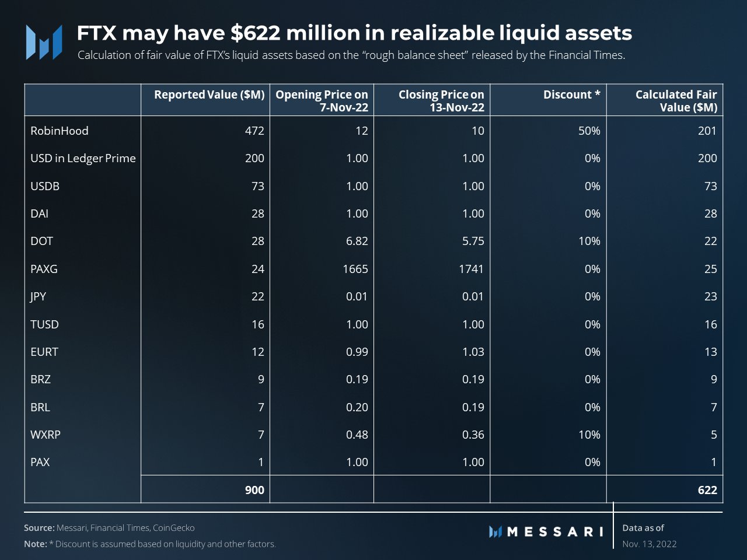Click RobinHood reported value 472
The width and height of the screenshot is (747, 560).
pos(254,131)
